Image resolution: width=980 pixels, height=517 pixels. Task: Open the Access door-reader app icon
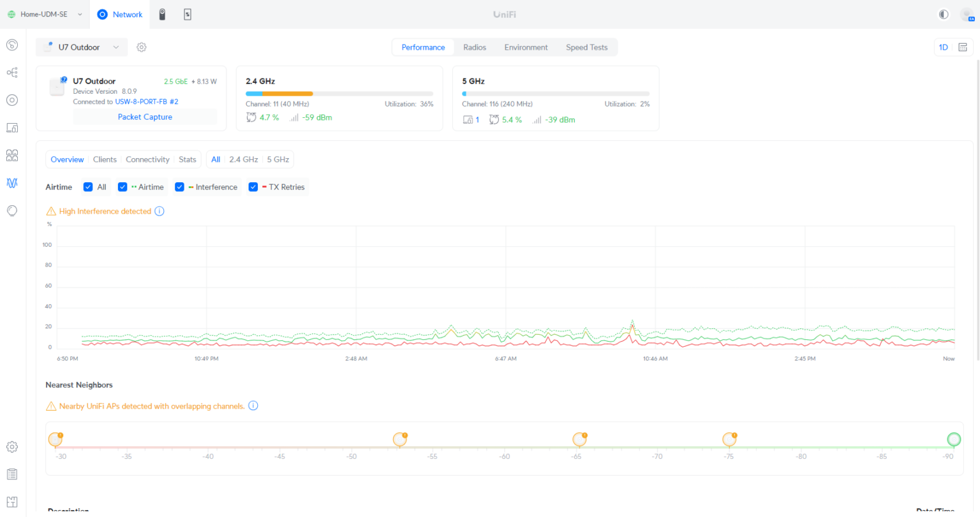coord(188,14)
